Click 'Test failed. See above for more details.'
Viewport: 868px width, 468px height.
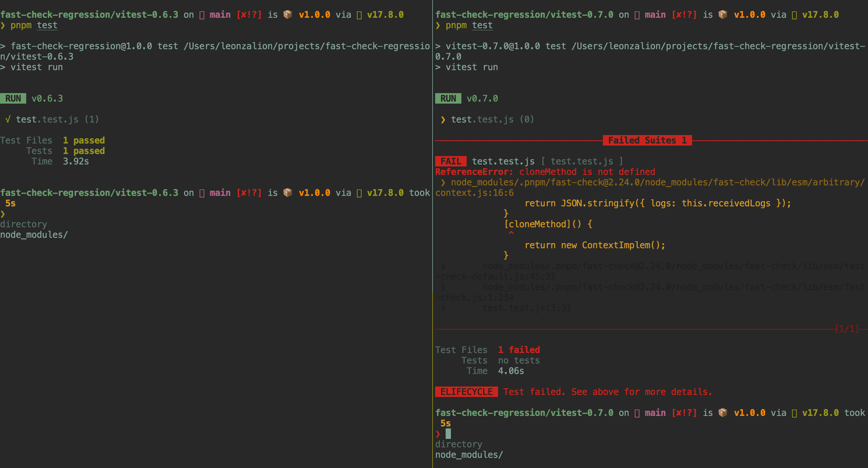click(608, 392)
